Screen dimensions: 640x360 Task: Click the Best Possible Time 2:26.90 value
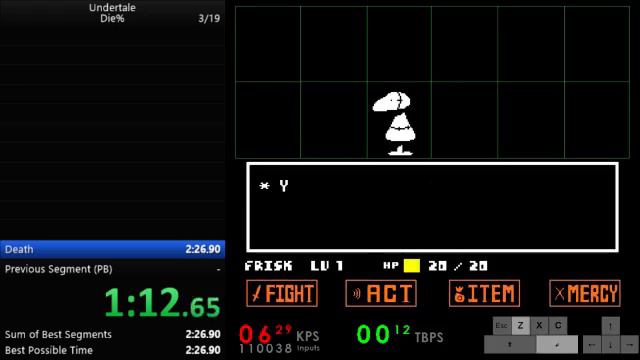[x=203, y=350]
